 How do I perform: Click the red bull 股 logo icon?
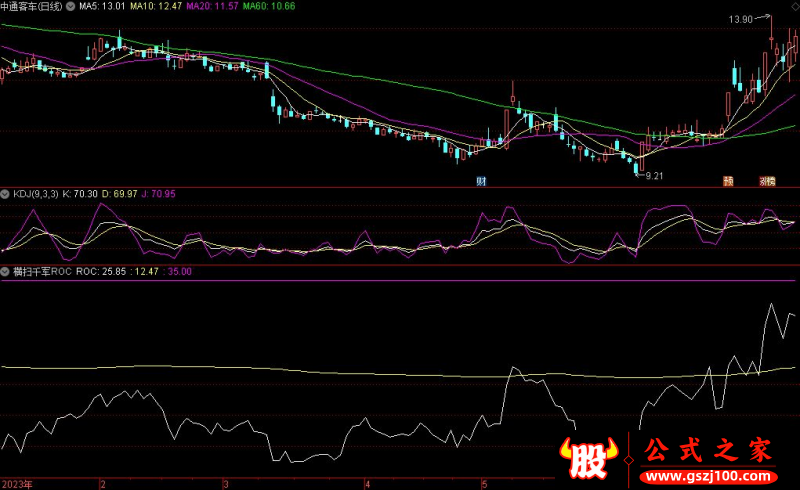pos(590,460)
